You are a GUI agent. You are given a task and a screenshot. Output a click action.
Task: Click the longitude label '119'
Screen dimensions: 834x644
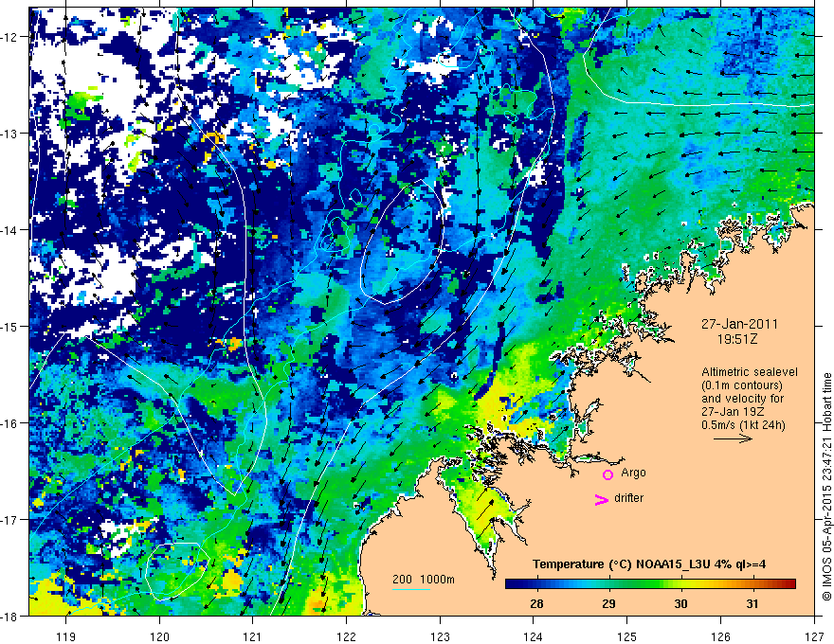(66, 636)
